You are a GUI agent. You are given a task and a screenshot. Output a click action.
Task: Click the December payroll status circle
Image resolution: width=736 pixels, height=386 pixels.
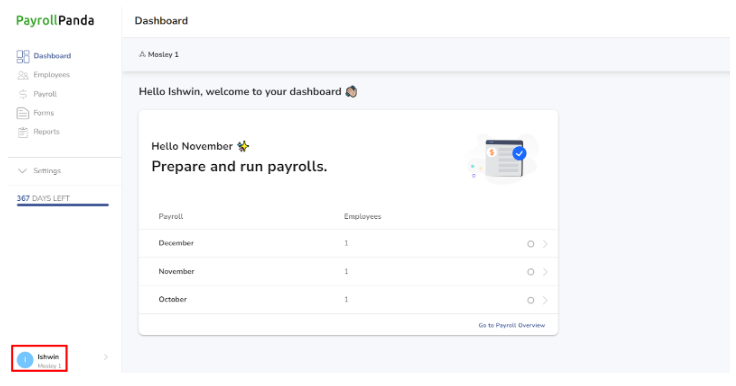[x=530, y=244]
